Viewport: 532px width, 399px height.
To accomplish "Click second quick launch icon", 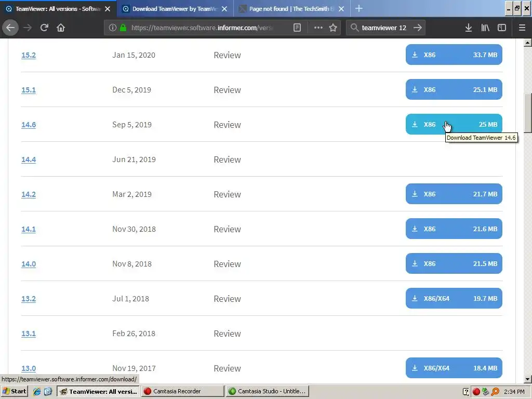I will 48,391.
